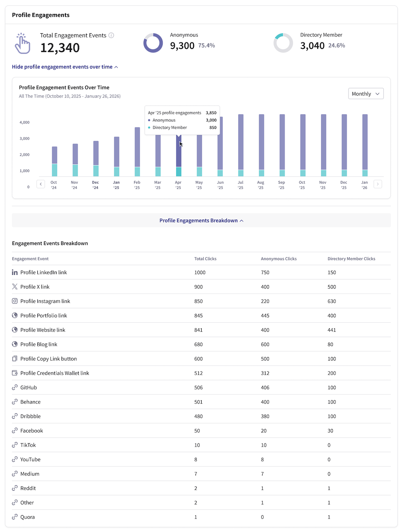Image resolution: width=404 pixels, height=532 pixels.
Task: Click the 312 anonymous clicks Wallet cell
Action: [265, 373]
